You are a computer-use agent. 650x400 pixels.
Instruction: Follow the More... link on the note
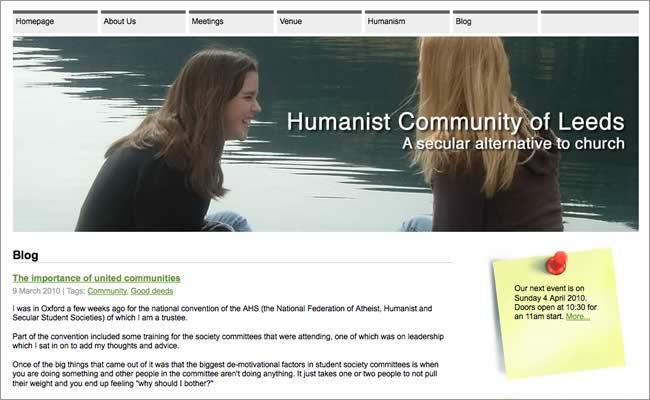[577, 317]
